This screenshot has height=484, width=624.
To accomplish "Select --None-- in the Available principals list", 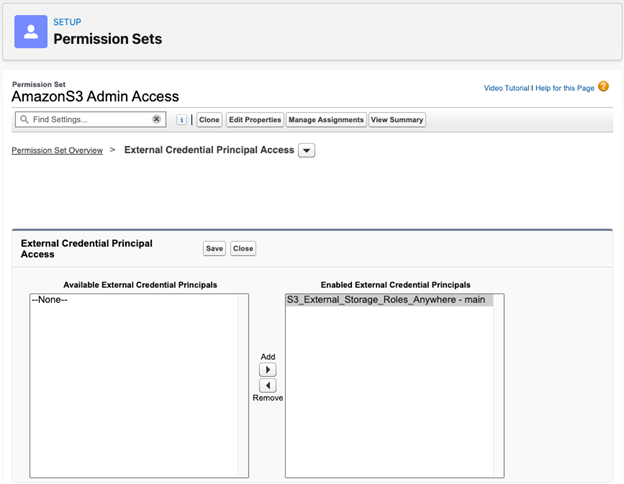I will (48, 299).
